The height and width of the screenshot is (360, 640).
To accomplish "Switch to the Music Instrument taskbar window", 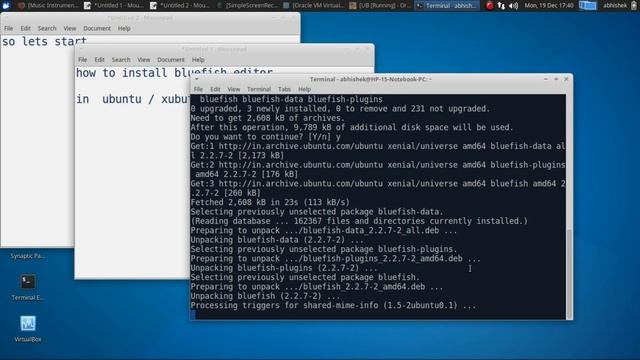I will point(47,5).
